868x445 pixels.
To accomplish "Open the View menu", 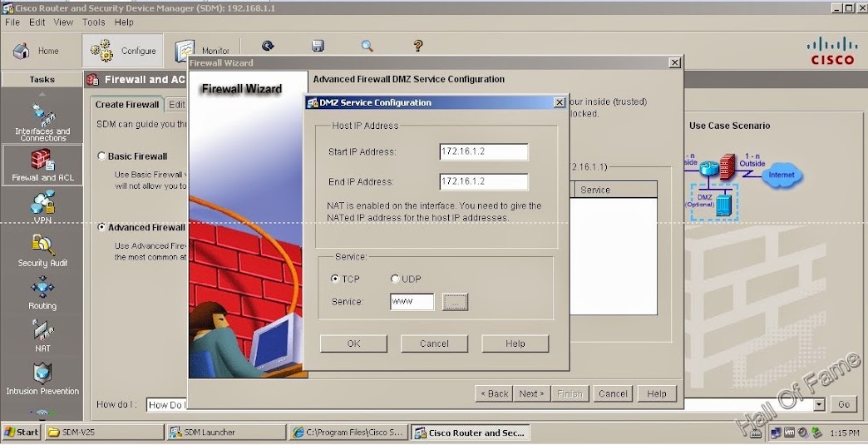I will pos(63,22).
